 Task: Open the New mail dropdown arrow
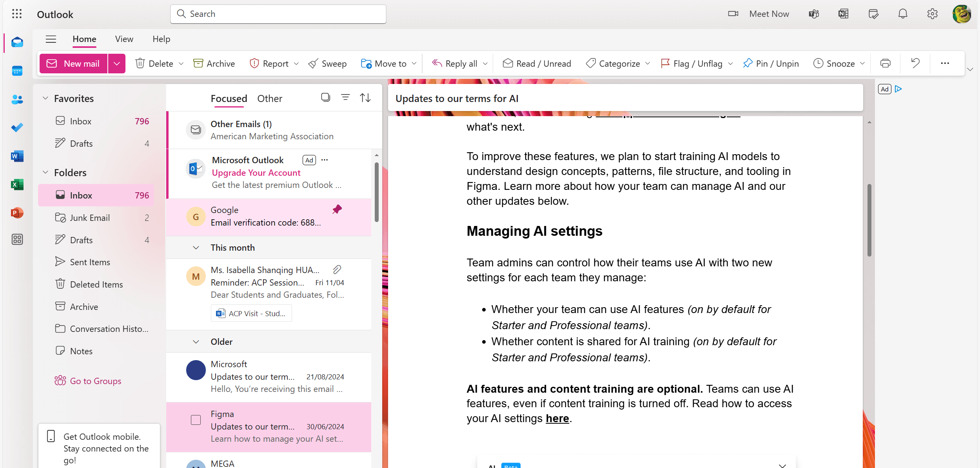[x=117, y=64]
